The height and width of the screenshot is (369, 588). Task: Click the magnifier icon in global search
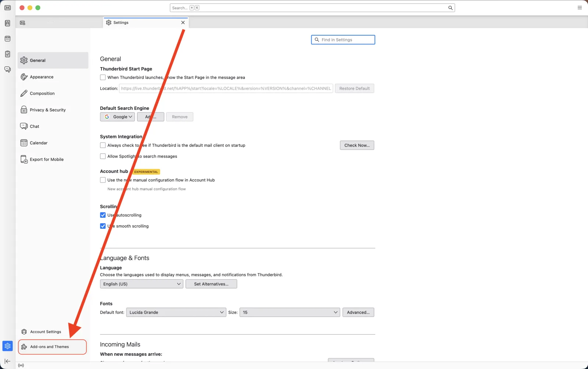[450, 8]
